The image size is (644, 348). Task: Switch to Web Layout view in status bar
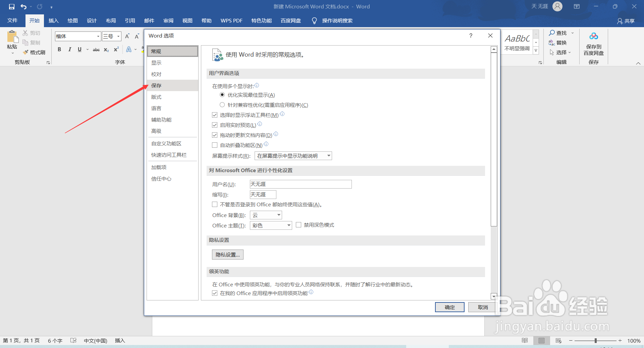(558, 341)
